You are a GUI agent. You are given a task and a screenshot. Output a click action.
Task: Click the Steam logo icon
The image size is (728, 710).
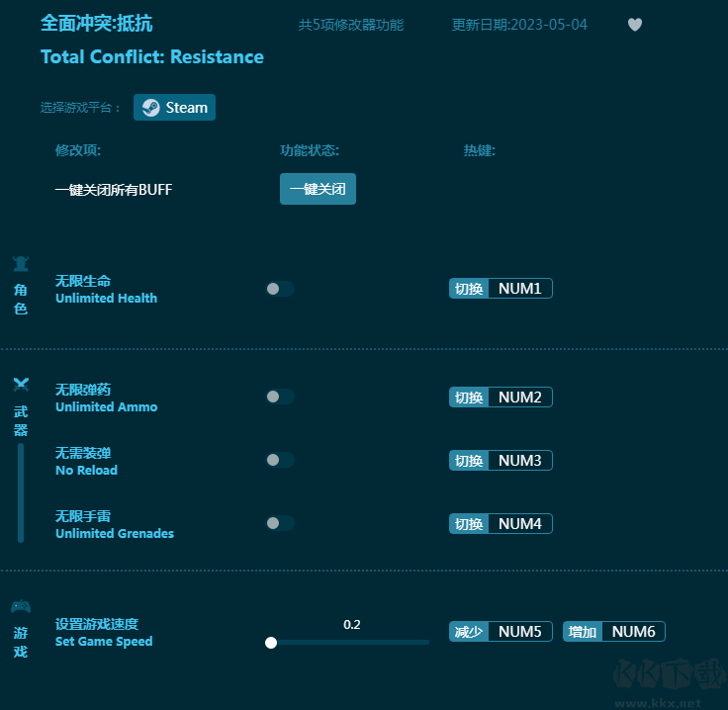coord(151,108)
